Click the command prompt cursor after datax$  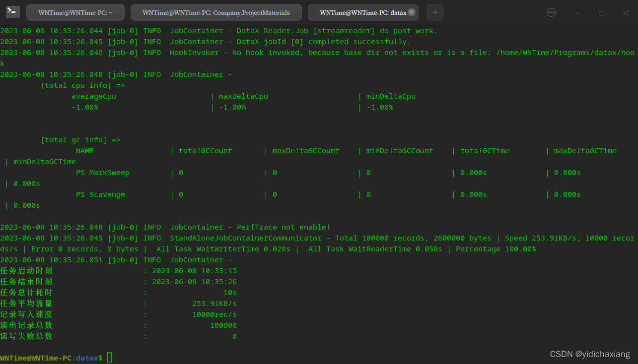pos(110,358)
